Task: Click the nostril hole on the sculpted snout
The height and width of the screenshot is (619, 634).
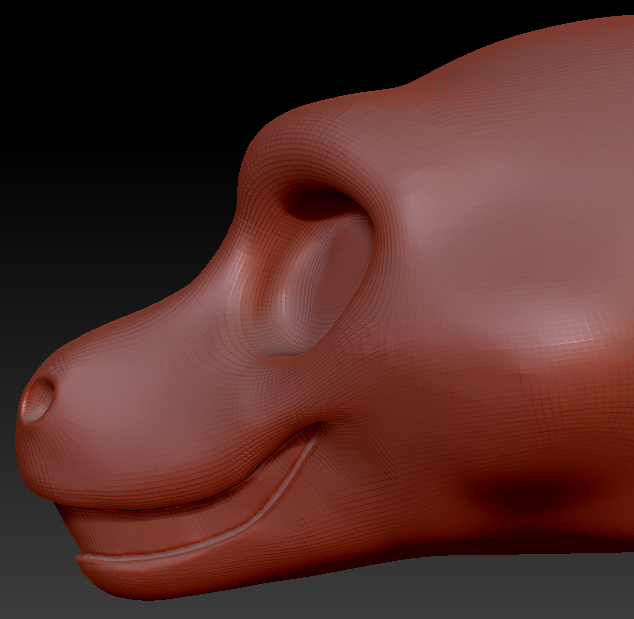Action: [37, 400]
